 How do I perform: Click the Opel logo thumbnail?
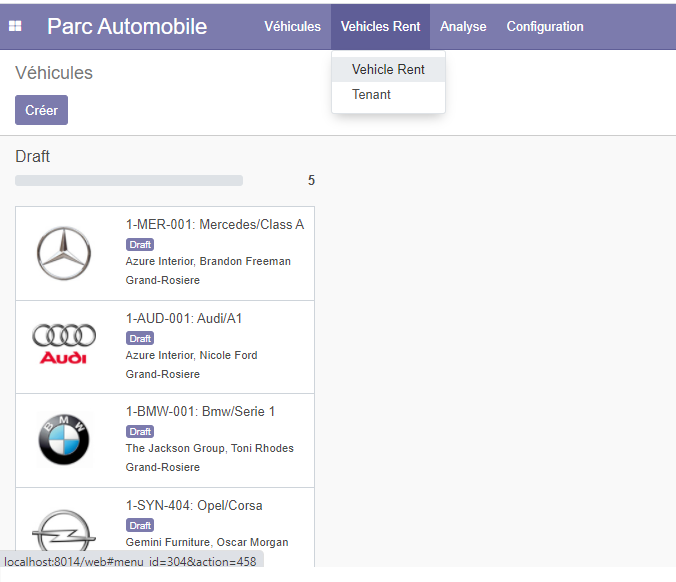pos(64,531)
